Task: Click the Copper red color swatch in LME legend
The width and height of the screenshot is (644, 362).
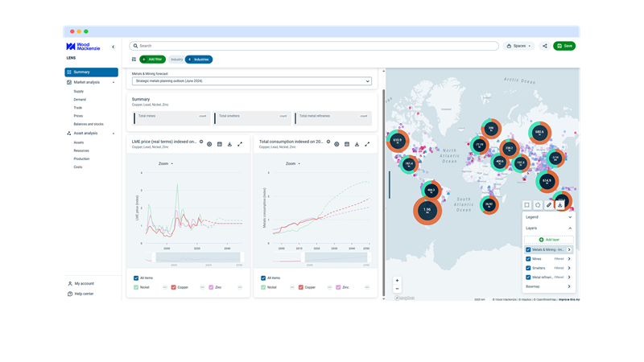Action: 175,287
